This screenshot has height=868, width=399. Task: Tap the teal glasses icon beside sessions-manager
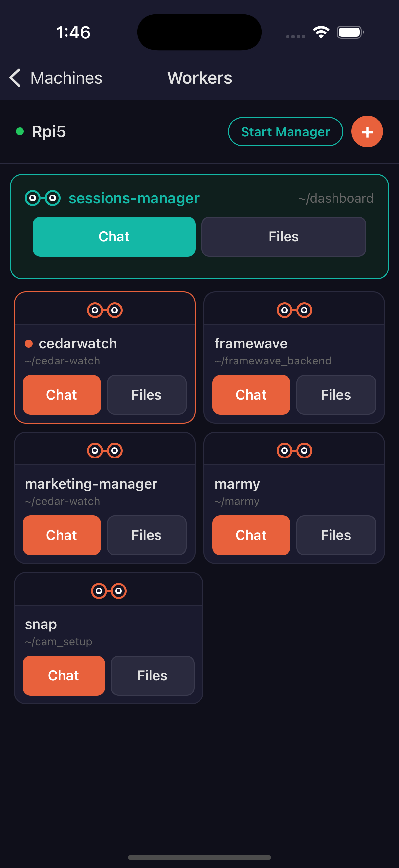(x=43, y=198)
